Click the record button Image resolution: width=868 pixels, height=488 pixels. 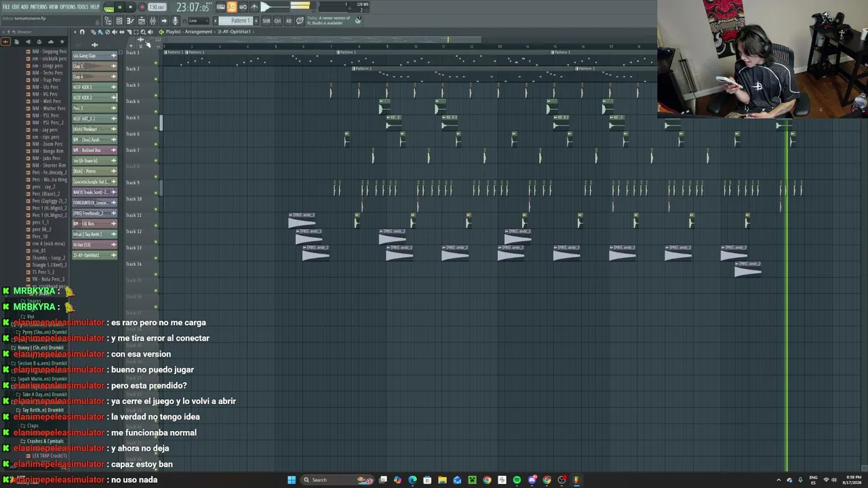[x=142, y=7]
